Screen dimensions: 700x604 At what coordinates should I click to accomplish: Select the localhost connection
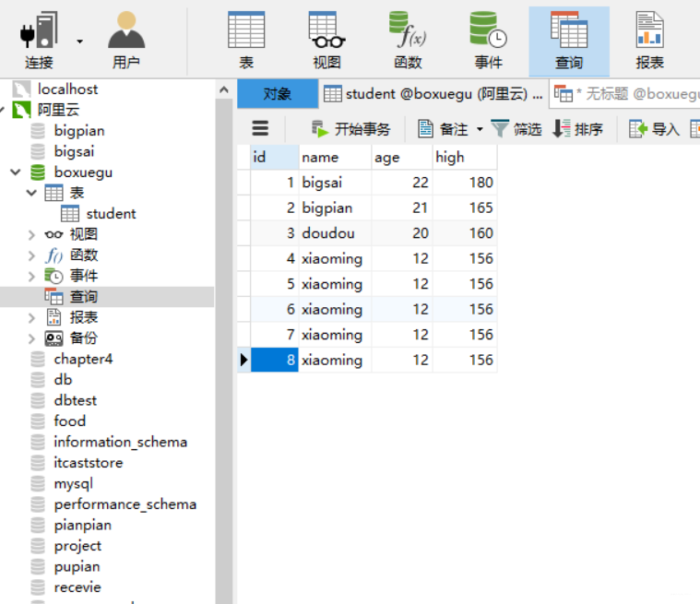(67, 89)
